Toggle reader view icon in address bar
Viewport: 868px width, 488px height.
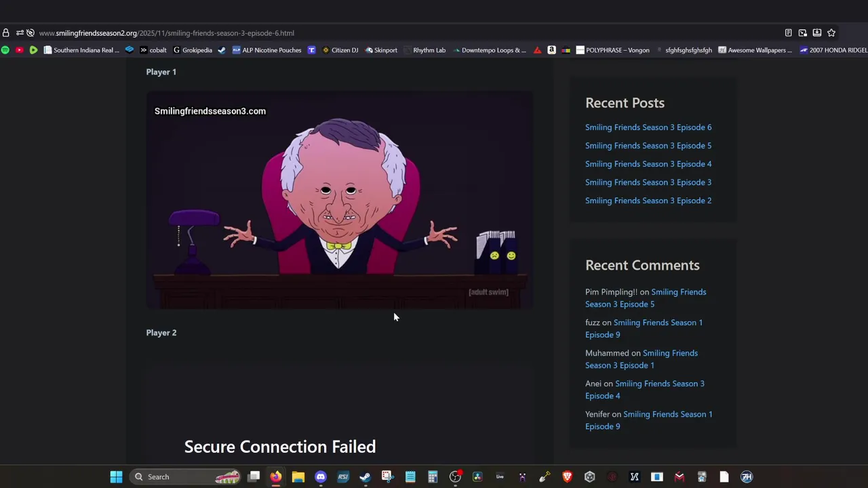[x=788, y=33]
